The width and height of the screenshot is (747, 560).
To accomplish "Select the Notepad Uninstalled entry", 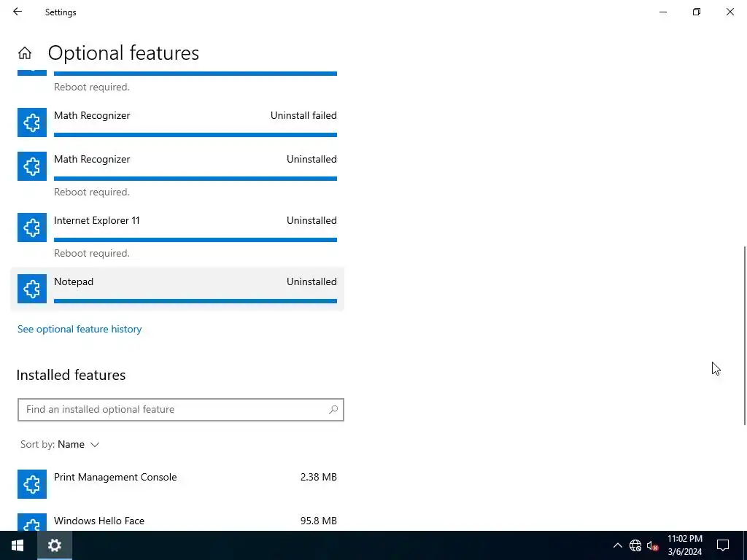I will click(x=177, y=289).
